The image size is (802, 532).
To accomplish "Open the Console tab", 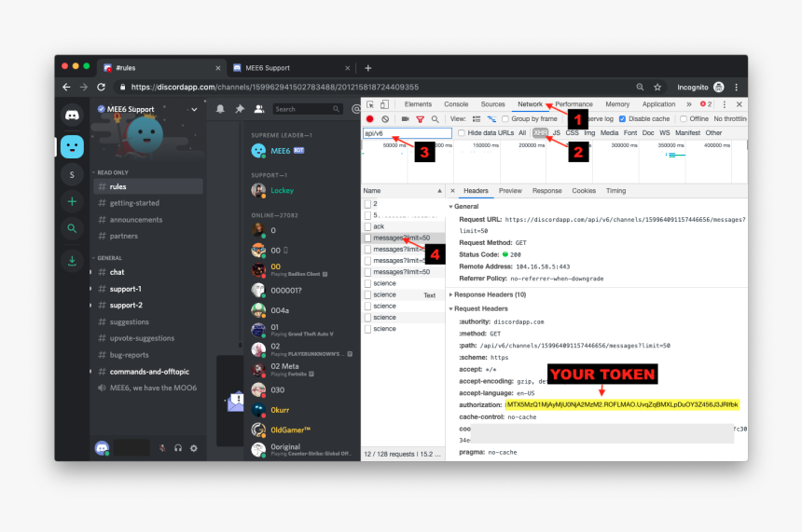I will [x=456, y=104].
